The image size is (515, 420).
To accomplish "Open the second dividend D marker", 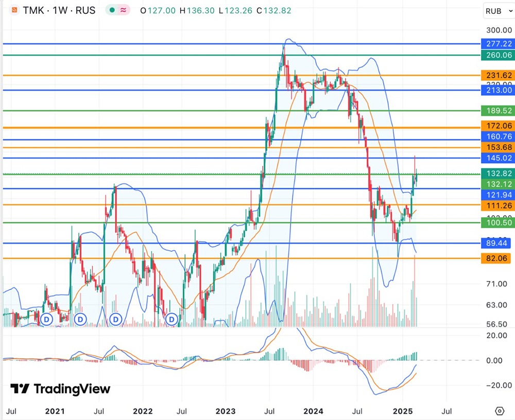I will click(80, 319).
